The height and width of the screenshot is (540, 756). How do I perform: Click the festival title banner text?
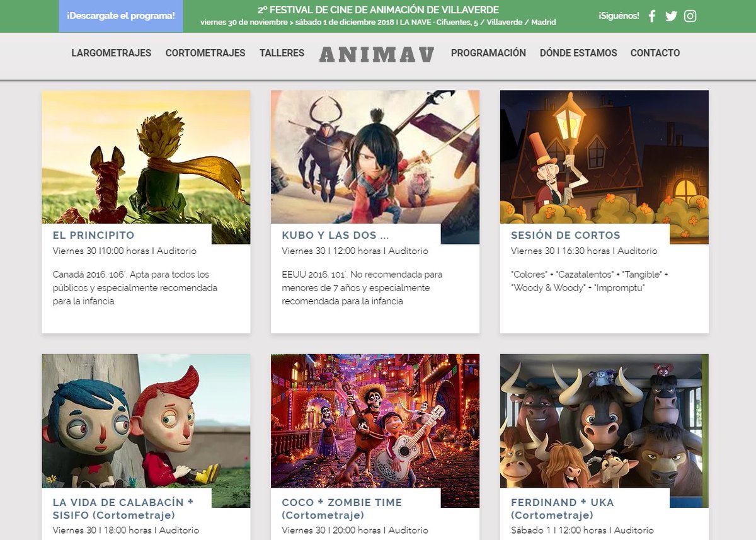pos(378,10)
